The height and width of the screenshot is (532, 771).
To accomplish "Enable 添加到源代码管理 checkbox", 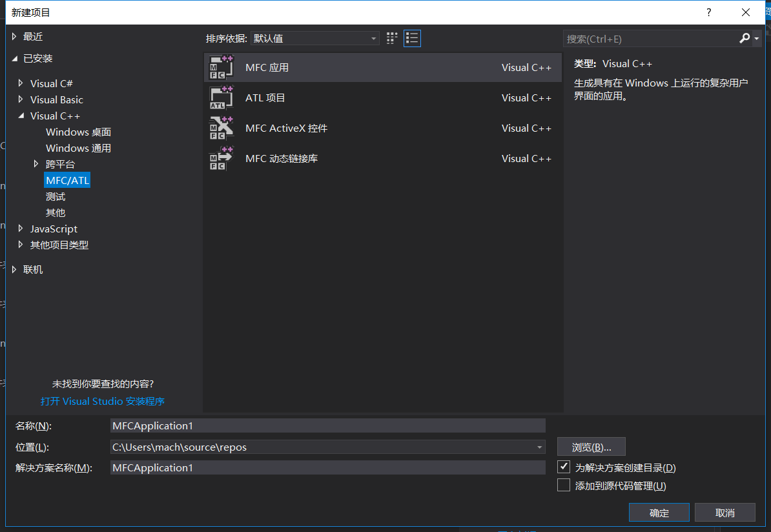I will [564, 486].
